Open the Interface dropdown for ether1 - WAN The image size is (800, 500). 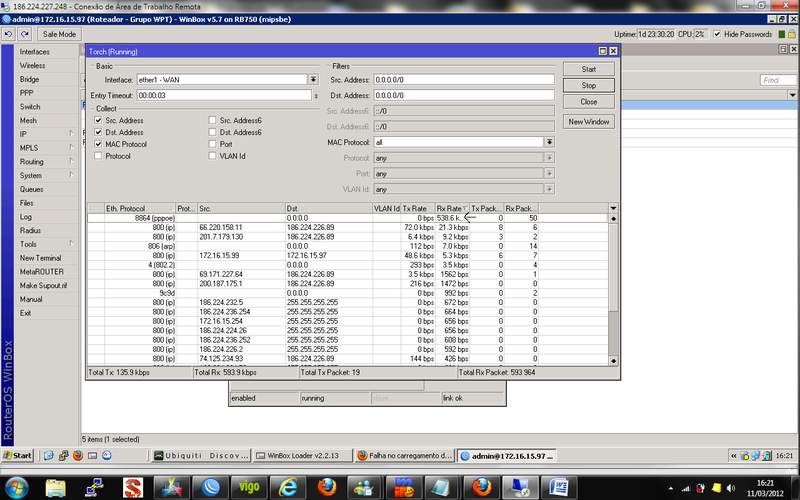click(x=313, y=80)
